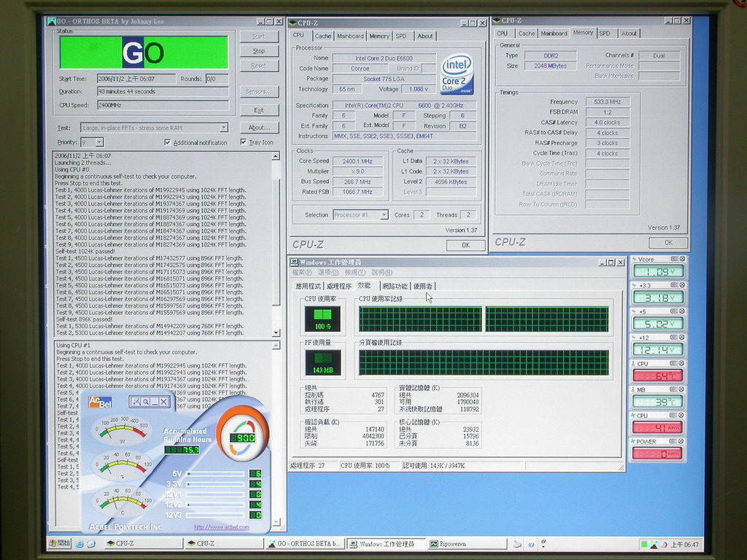Screen dimensions: 747x560
Task: Click the 12V2 bar in AcBel widget
Action: [x=216, y=505]
